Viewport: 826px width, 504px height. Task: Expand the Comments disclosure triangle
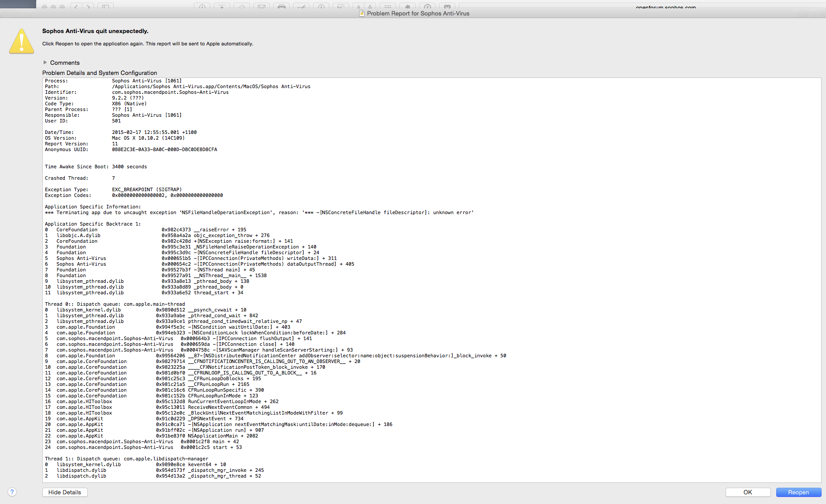point(45,63)
